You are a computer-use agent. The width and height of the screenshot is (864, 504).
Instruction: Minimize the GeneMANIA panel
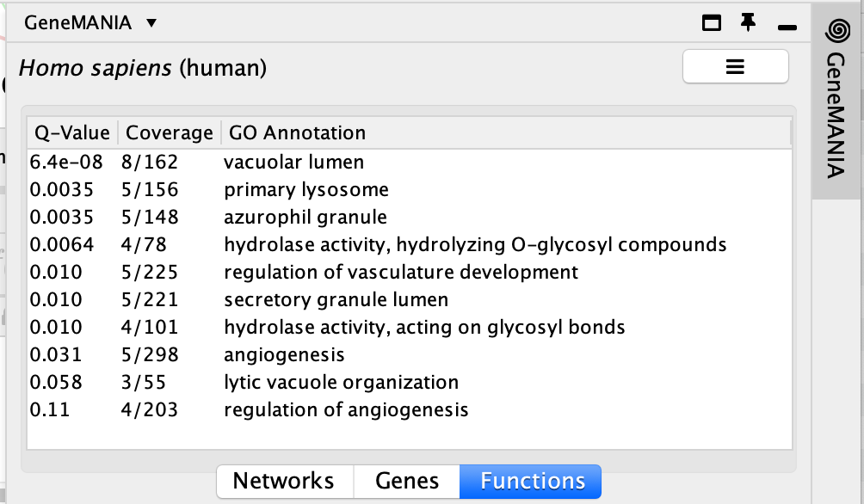click(x=786, y=27)
